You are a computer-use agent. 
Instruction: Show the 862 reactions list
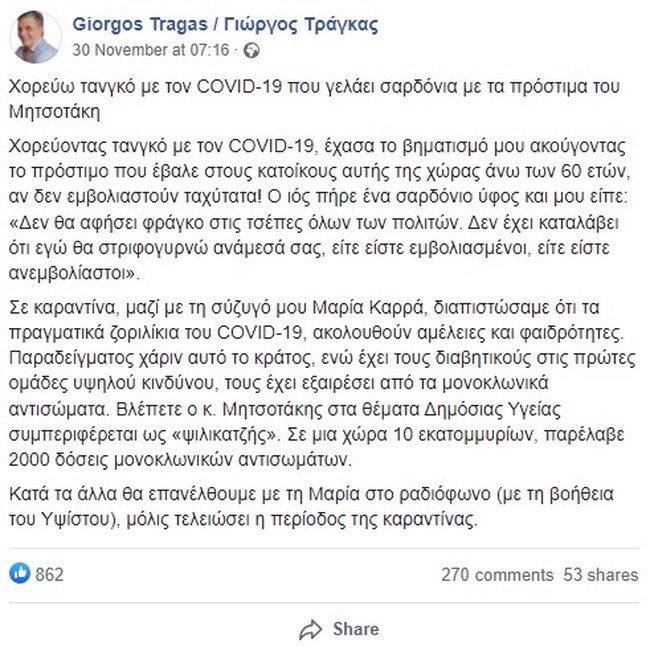pyautogui.click(x=49, y=575)
